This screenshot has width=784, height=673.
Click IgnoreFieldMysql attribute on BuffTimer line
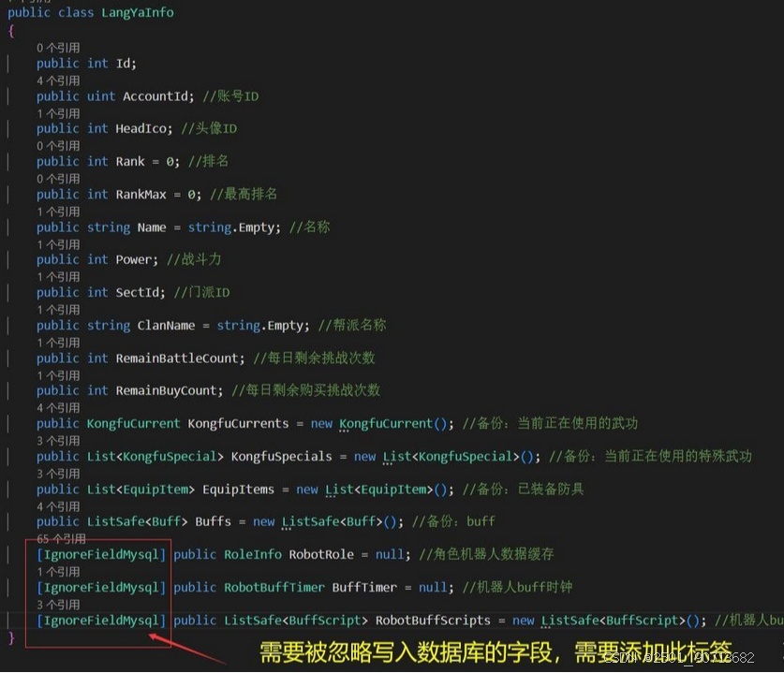tap(101, 588)
